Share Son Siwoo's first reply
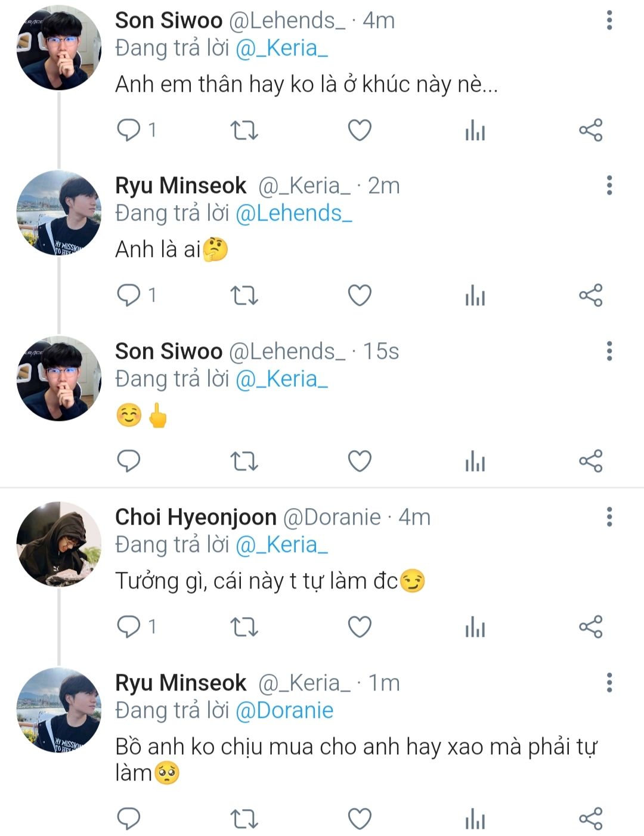This screenshot has width=644, height=836. pyautogui.click(x=591, y=130)
